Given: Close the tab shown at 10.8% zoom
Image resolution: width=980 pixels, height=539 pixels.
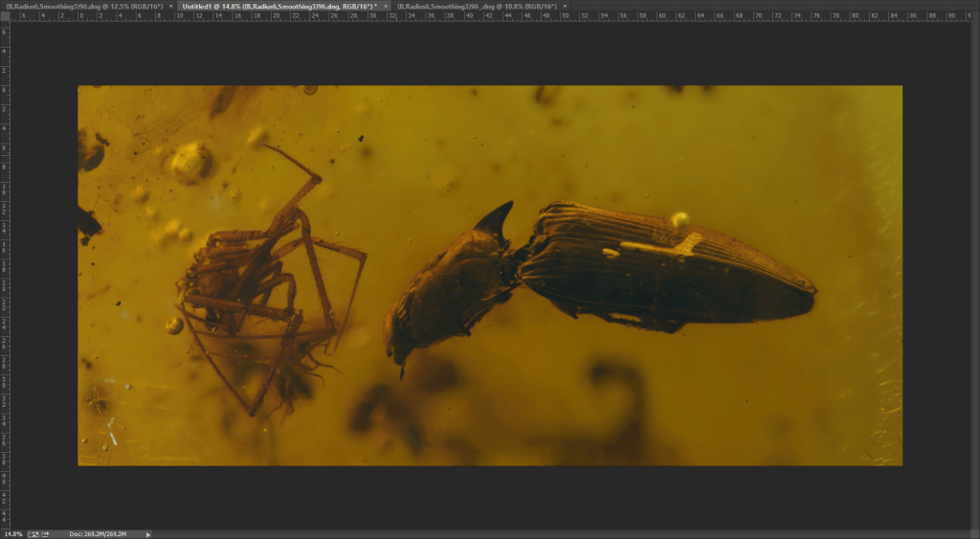Looking at the screenshot, I should [565, 6].
